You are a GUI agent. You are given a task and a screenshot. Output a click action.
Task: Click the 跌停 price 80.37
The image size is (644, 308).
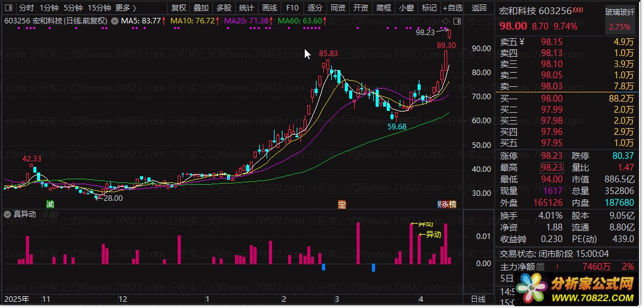pos(622,156)
